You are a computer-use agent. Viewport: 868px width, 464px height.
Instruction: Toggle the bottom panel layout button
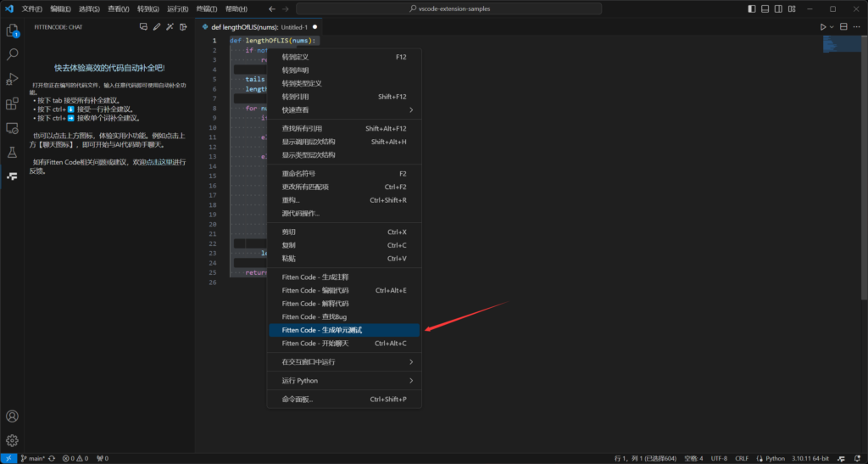click(x=765, y=8)
